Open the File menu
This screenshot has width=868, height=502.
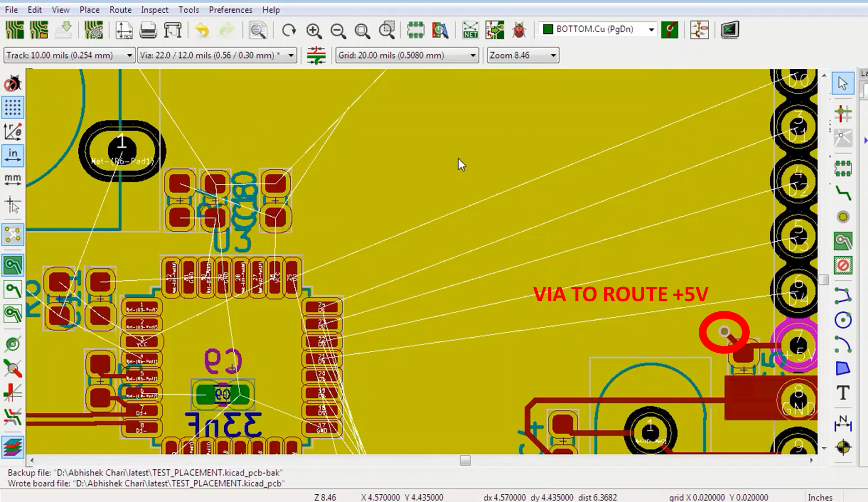(x=11, y=10)
